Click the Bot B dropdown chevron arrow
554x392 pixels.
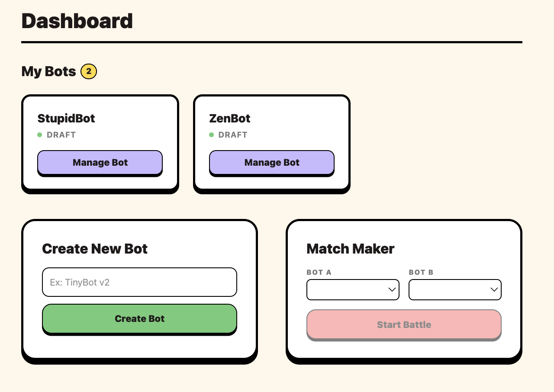(494, 289)
